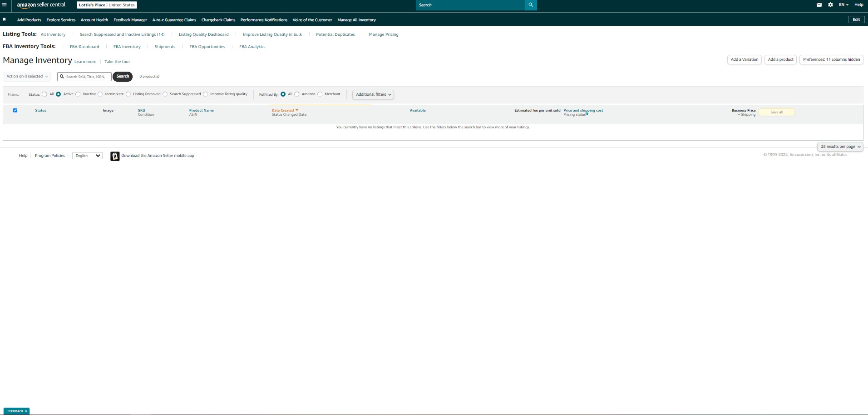Expand the Additional filters dropdown
The image size is (868, 415).
(x=373, y=94)
